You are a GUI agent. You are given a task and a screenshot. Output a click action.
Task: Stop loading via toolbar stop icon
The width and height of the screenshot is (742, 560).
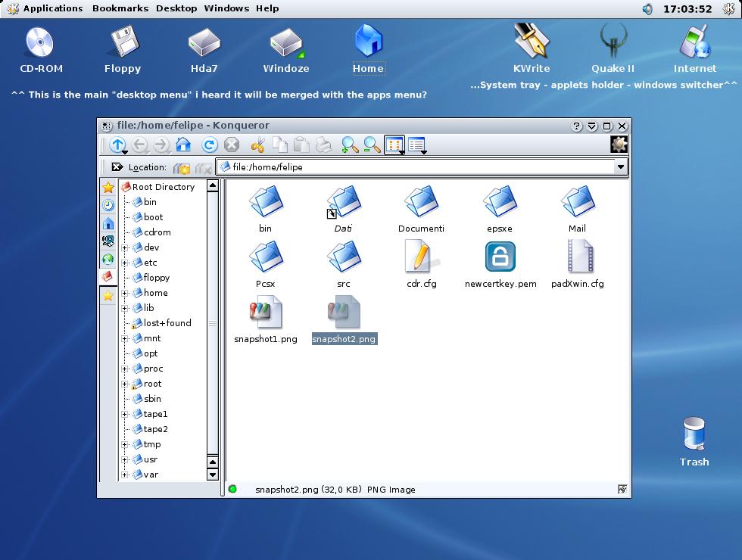coord(232,145)
